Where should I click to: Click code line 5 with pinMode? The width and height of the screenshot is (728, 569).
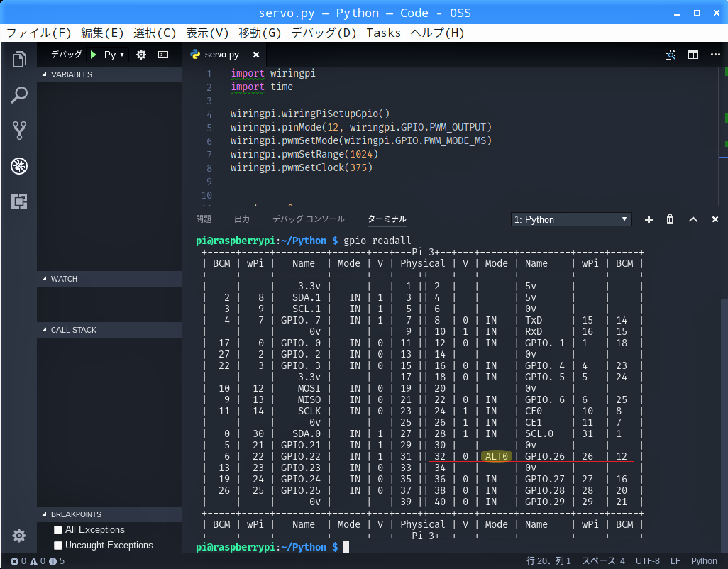360,127
